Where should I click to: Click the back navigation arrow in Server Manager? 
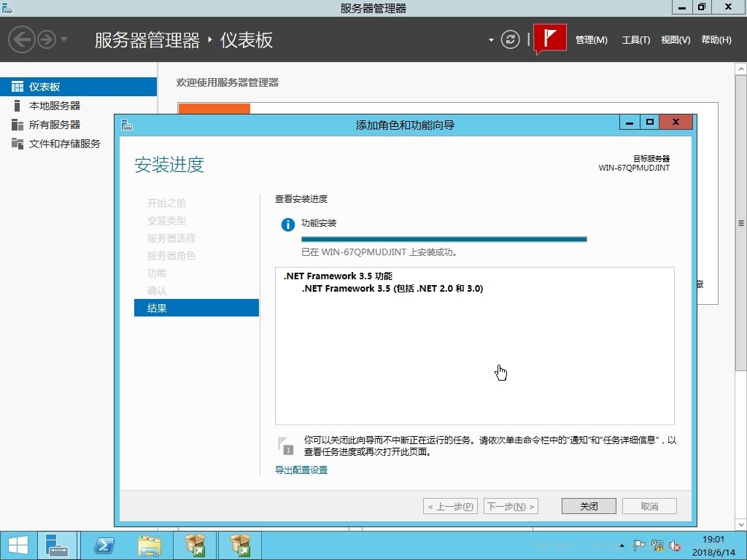22,39
